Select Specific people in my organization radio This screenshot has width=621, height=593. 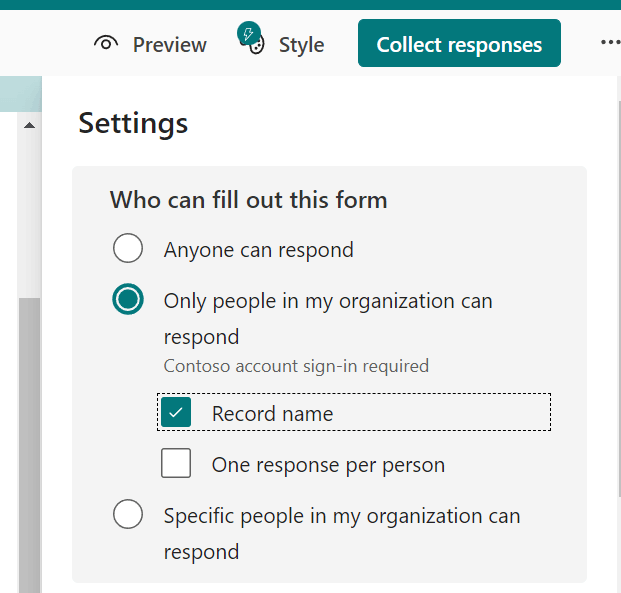click(x=128, y=514)
